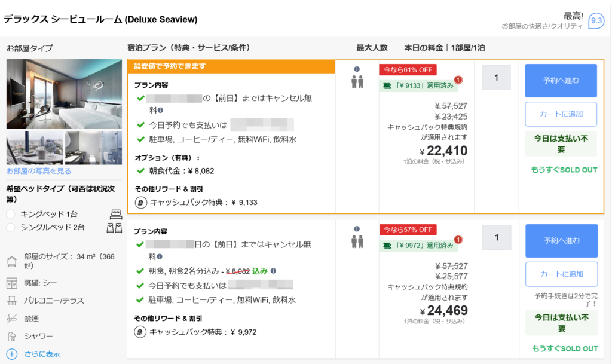Click guest occupancy icon in ¥24,469 plan
Image resolution: width=612 pixels, height=364 pixels.
coord(357,242)
